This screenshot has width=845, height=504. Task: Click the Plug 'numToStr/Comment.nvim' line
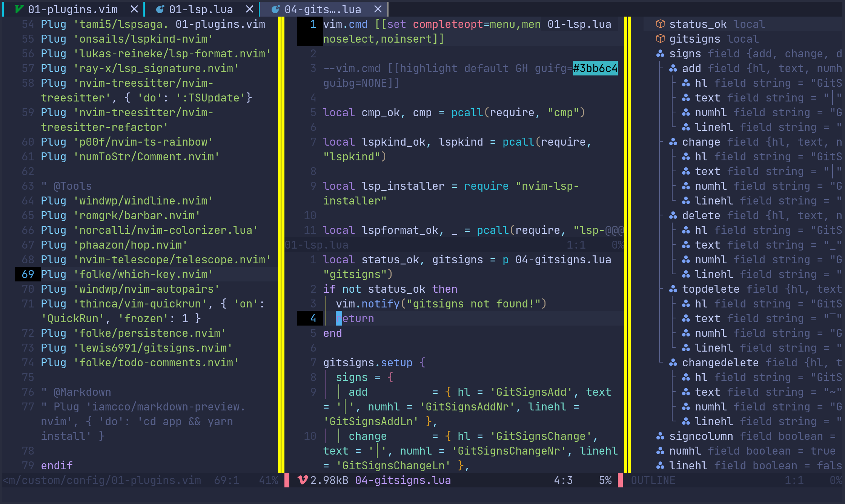pos(130,157)
